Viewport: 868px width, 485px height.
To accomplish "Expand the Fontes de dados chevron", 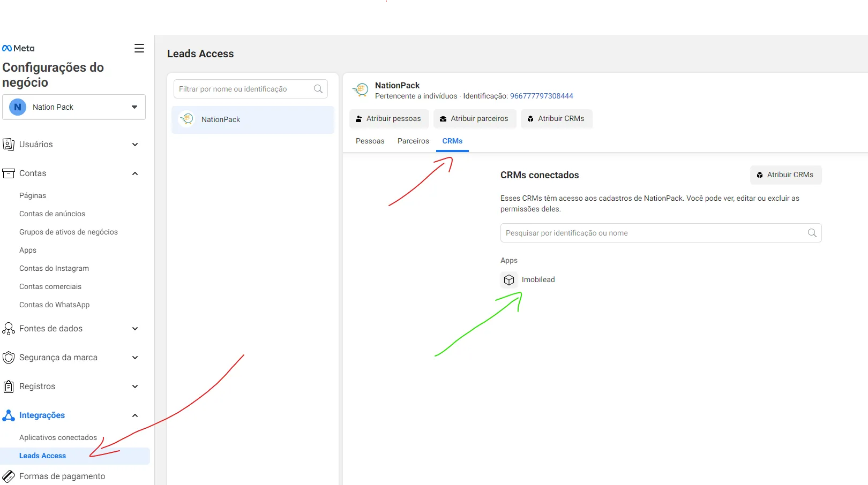I will coord(135,329).
